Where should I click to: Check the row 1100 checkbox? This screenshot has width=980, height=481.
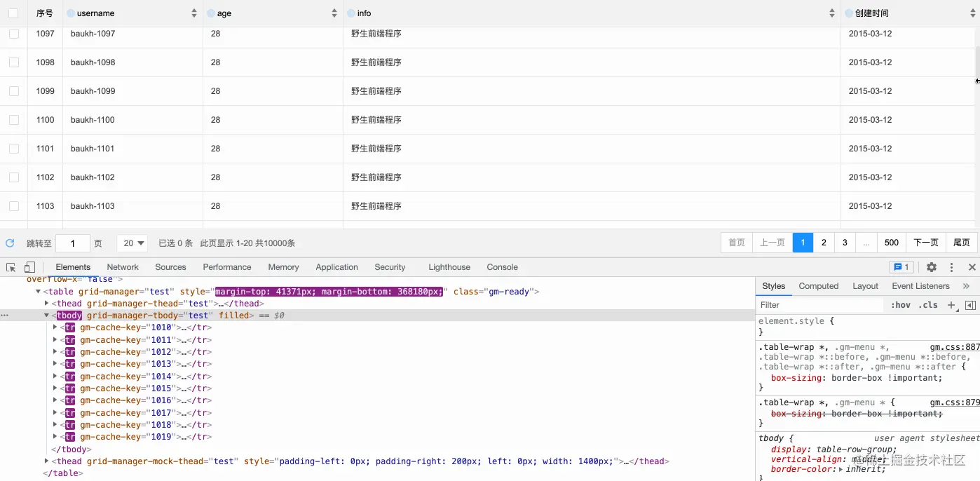click(14, 120)
